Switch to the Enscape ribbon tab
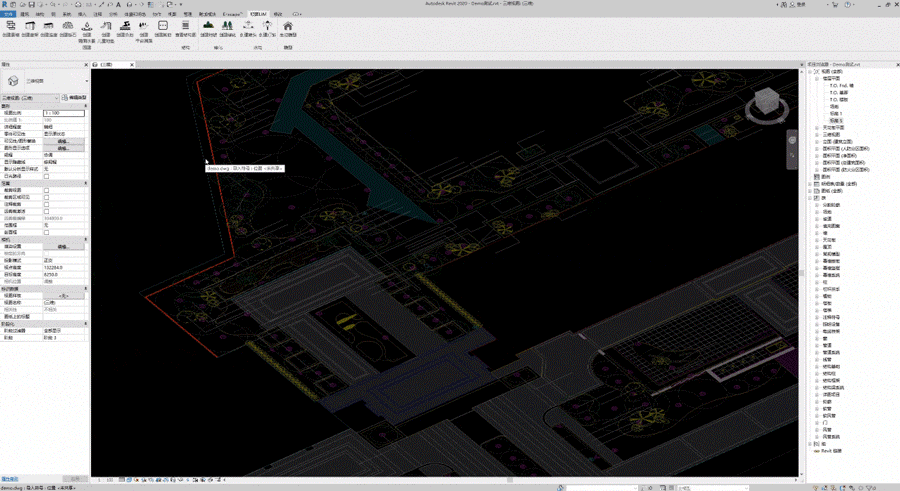 coord(232,14)
